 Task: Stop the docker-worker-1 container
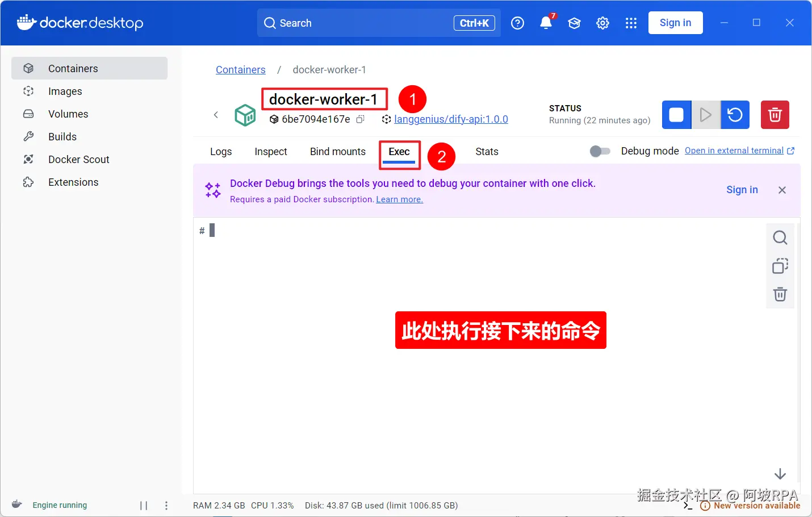[x=676, y=115]
